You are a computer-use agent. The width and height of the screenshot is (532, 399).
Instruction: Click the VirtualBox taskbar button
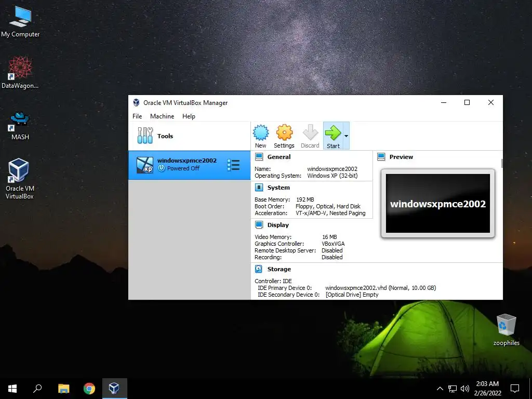click(114, 389)
